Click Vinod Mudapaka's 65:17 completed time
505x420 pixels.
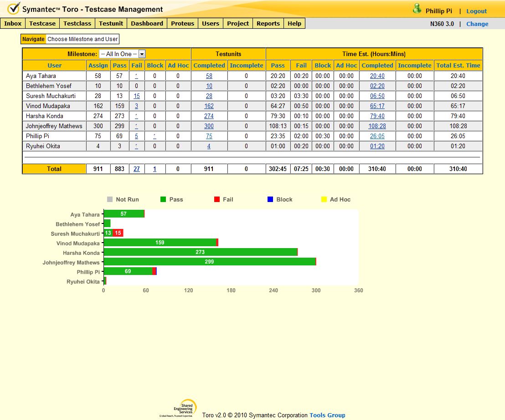(x=377, y=106)
